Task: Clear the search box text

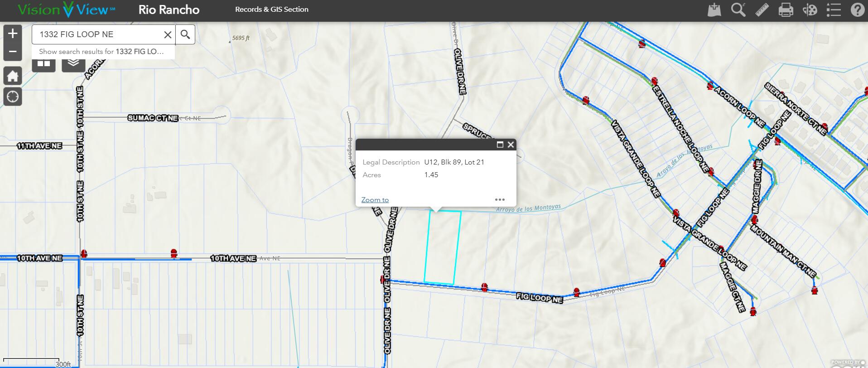Action: pyautogui.click(x=168, y=34)
